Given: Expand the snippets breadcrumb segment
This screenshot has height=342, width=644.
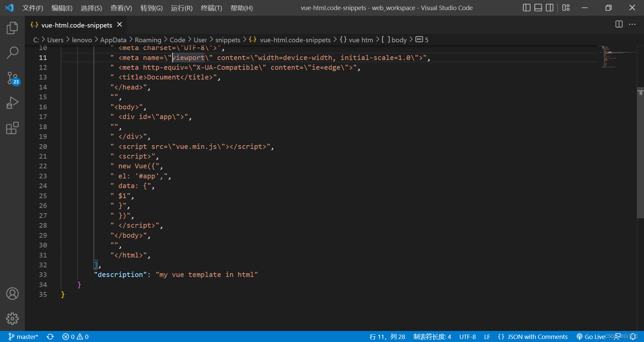Looking at the screenshot, I should click(228, 40).
